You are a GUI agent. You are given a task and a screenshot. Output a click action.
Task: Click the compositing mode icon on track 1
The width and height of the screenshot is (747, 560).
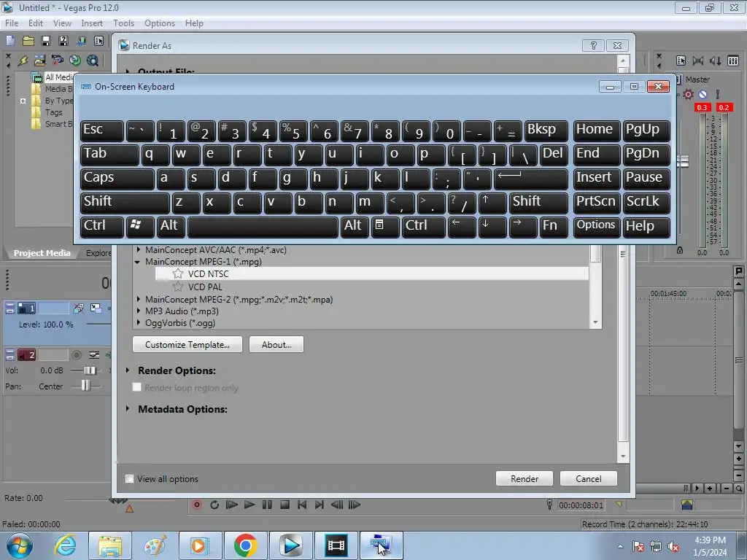(x=96, y=308)
